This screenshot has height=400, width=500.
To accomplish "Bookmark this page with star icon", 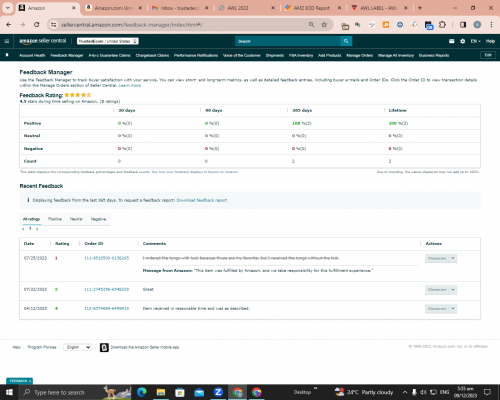I will tap(324, 25).
